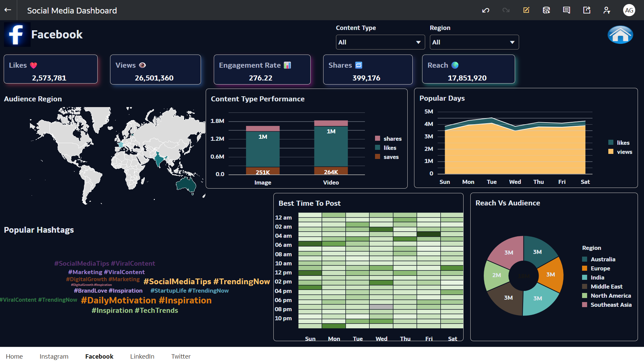Click Europe legend swatch

pyautogui.click(x=584, y=268)
